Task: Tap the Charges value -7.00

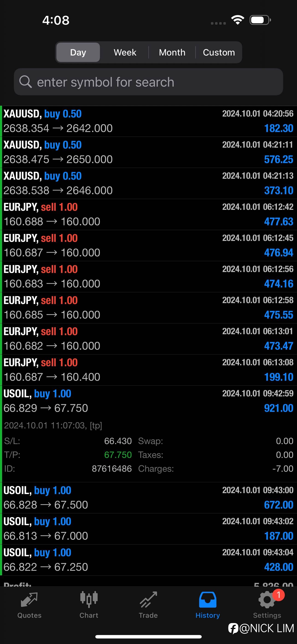Action: click(283, 468)
